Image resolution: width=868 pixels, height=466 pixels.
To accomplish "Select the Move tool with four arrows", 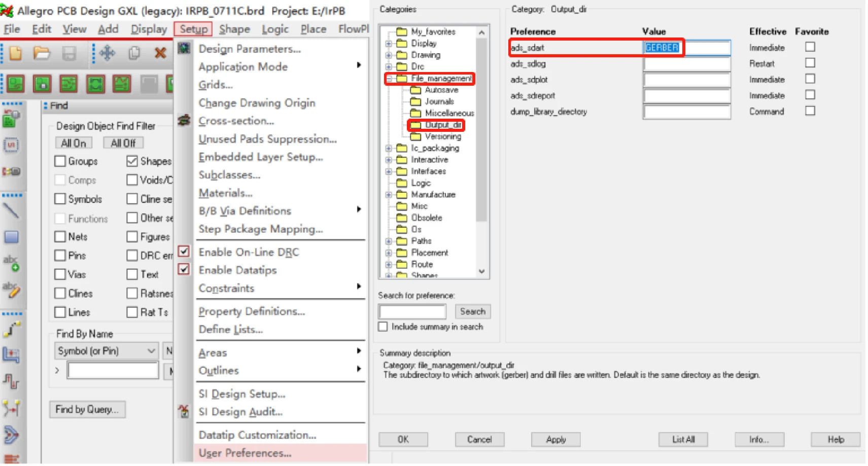I will pos(108,53).
